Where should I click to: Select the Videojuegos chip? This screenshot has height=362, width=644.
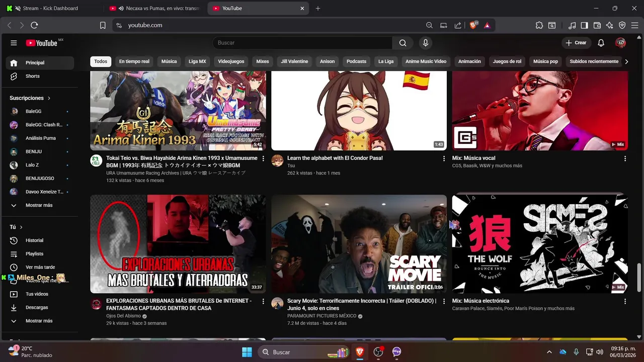click(x=231, y=61)
